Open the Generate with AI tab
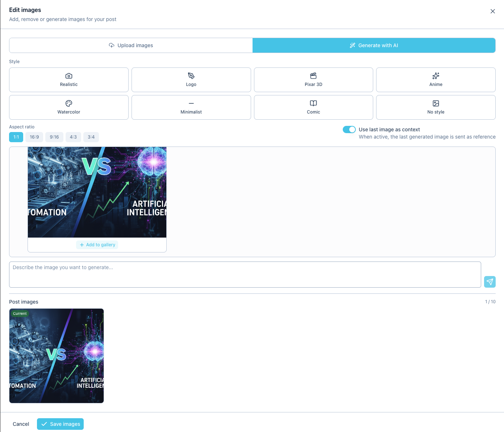The image size is (504, 432). tap(374, 45)
